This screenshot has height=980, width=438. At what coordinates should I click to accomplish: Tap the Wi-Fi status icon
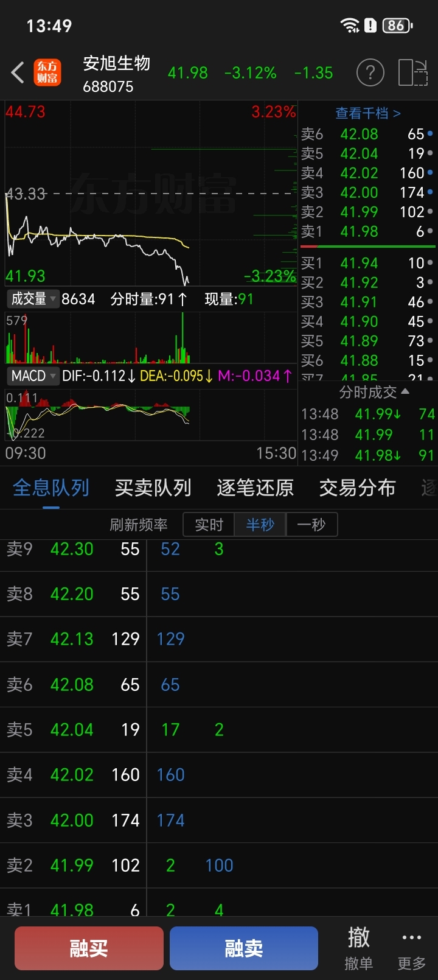coord(350,25)
